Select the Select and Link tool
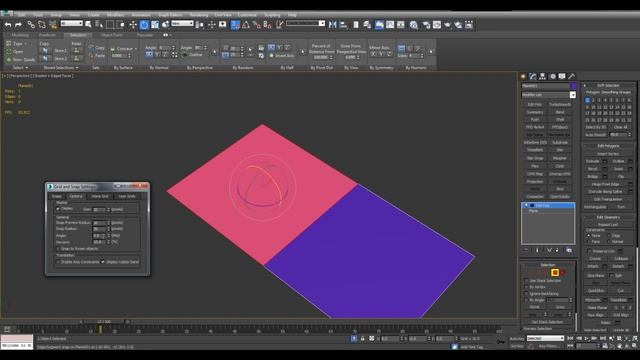The width and height of the screenshot is (640, 360). click(x=31, y=25)
